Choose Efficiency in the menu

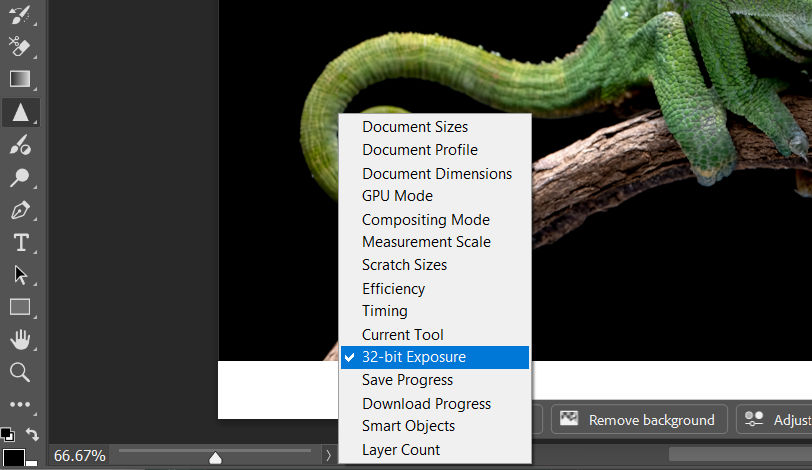(x=435, y=289)
